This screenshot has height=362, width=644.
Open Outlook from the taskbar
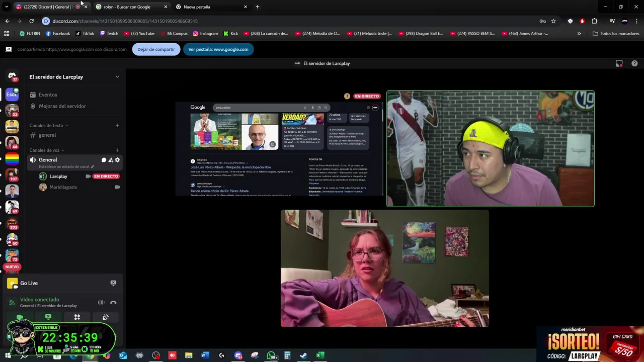[123, 355]
